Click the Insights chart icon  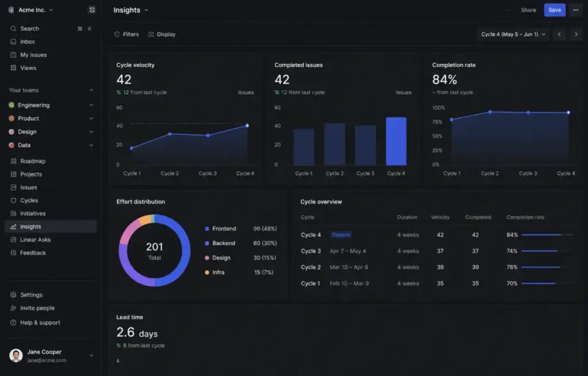pyautogui.click(x=13, y=227)
